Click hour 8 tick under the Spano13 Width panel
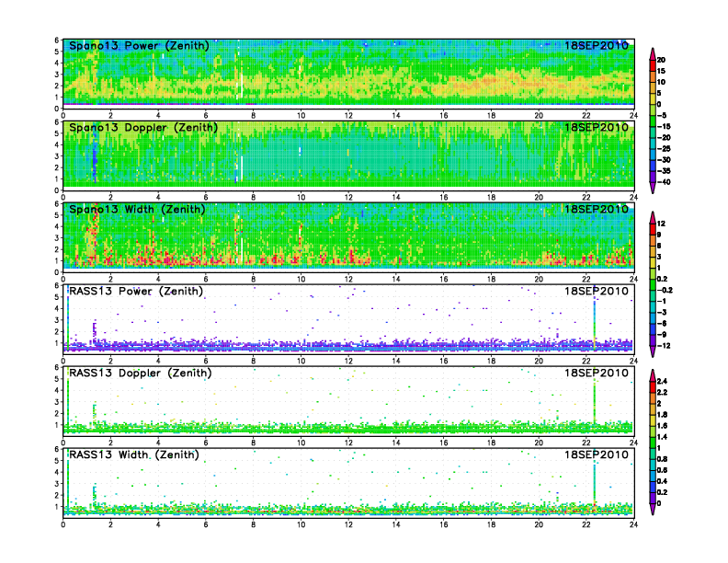 [x=254, y=279]
